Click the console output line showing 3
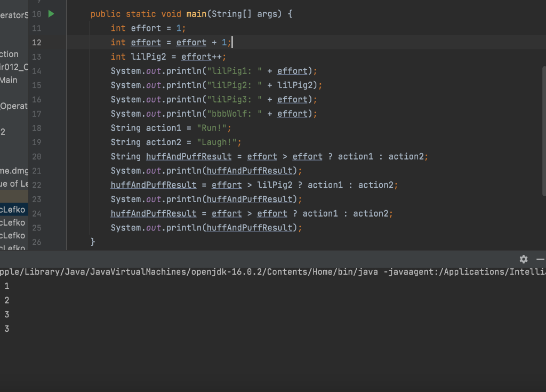The height and width of the screenshot is (392, 546). [6, 314]
